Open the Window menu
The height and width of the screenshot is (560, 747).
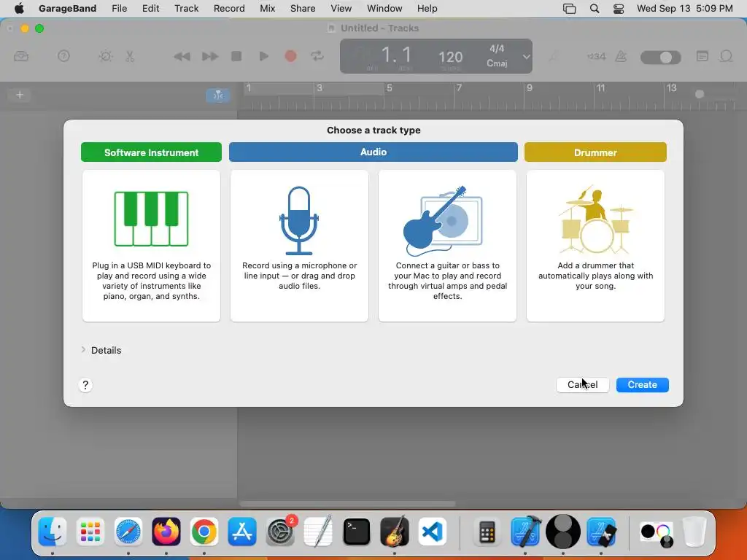[x=384, y=9]
